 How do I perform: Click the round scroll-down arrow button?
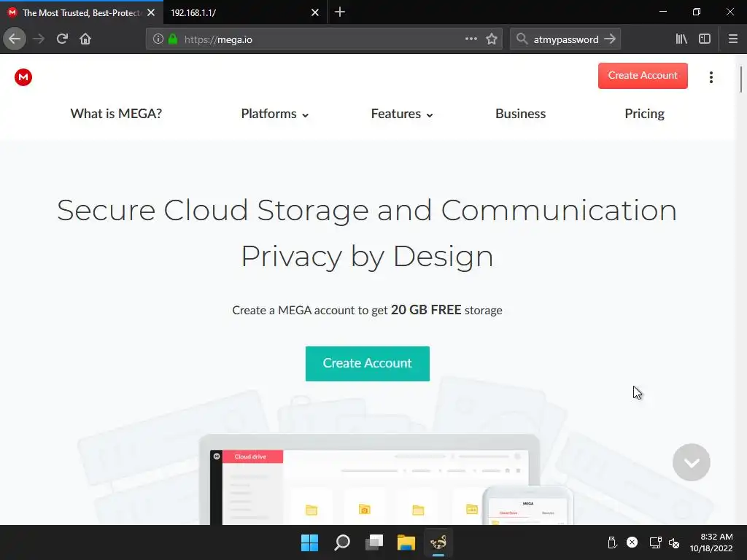[x=692, y=462]
